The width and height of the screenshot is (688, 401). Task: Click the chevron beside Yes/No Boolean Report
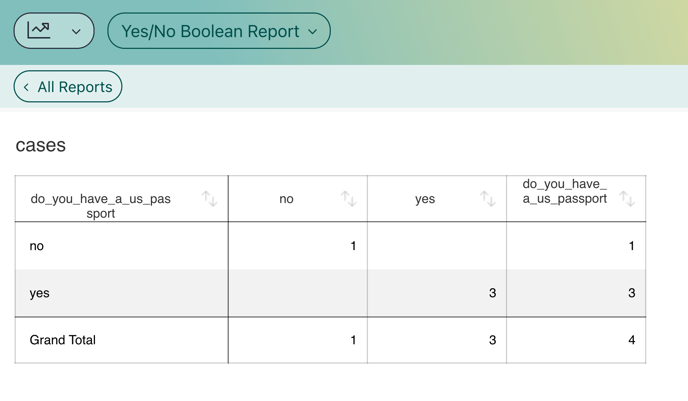313,32
